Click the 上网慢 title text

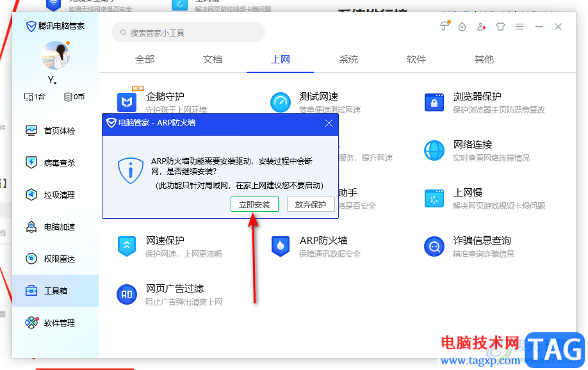tap(468, 192)
